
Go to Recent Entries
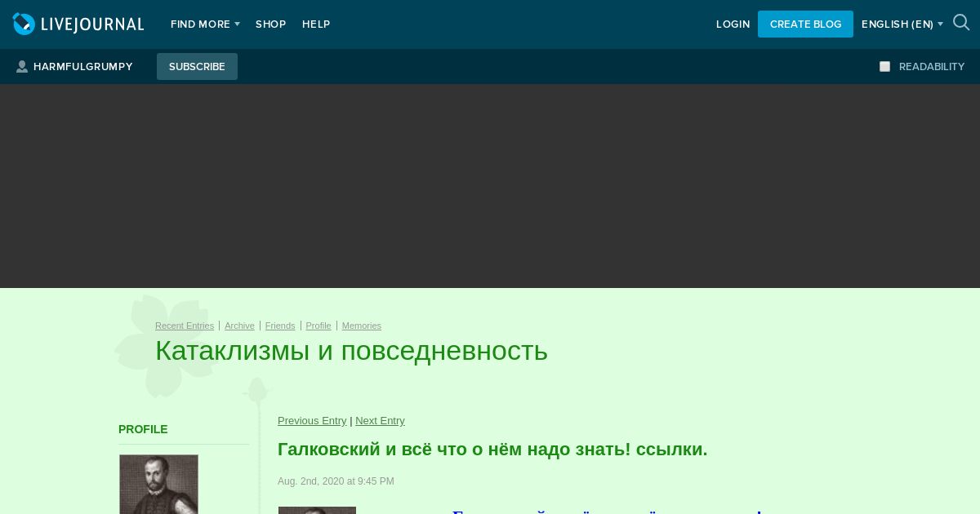coord(185,326)
